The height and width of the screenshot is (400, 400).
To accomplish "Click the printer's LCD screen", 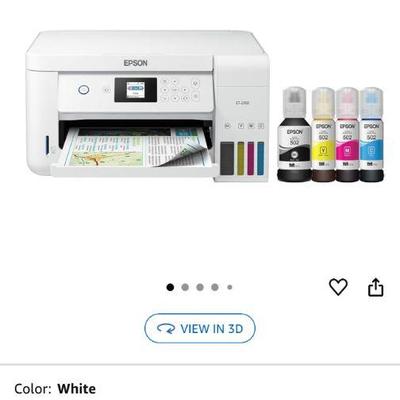I will (136, 90).
